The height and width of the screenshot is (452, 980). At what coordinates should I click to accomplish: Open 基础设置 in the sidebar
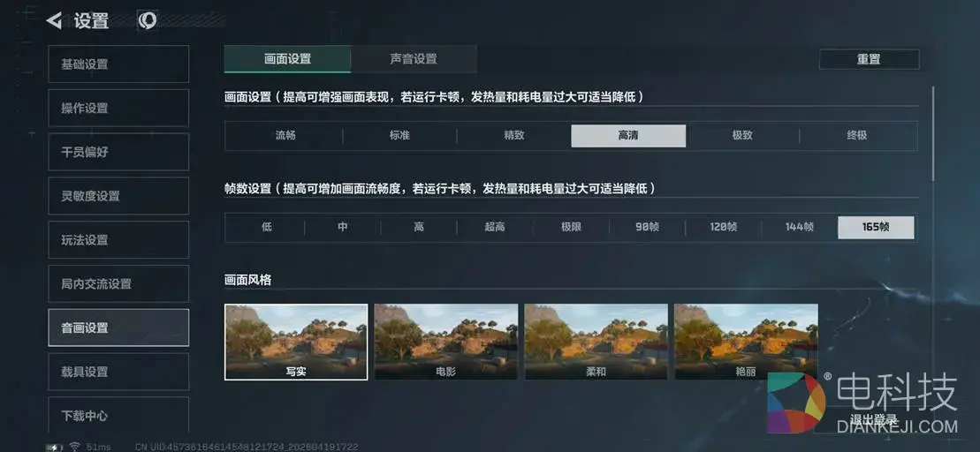[118, 64]
